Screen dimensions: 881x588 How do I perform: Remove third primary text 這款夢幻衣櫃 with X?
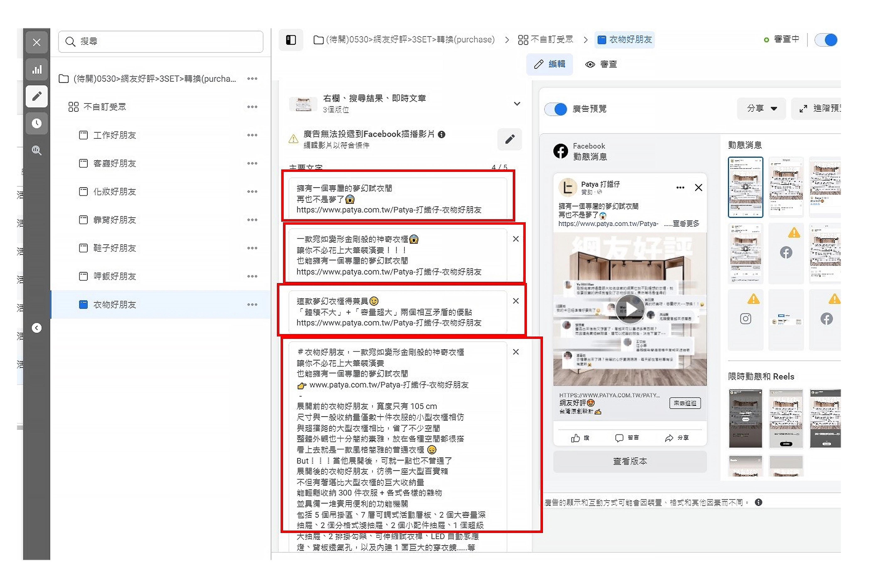516,301
